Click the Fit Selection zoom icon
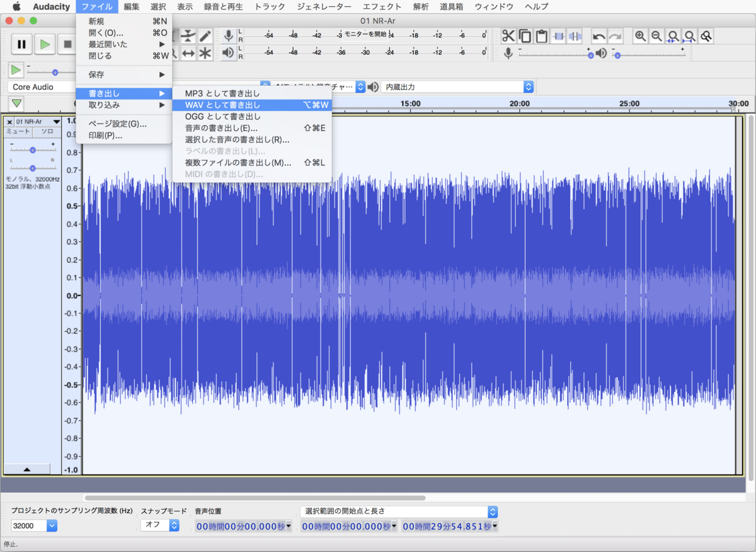 tap(673, 36)
